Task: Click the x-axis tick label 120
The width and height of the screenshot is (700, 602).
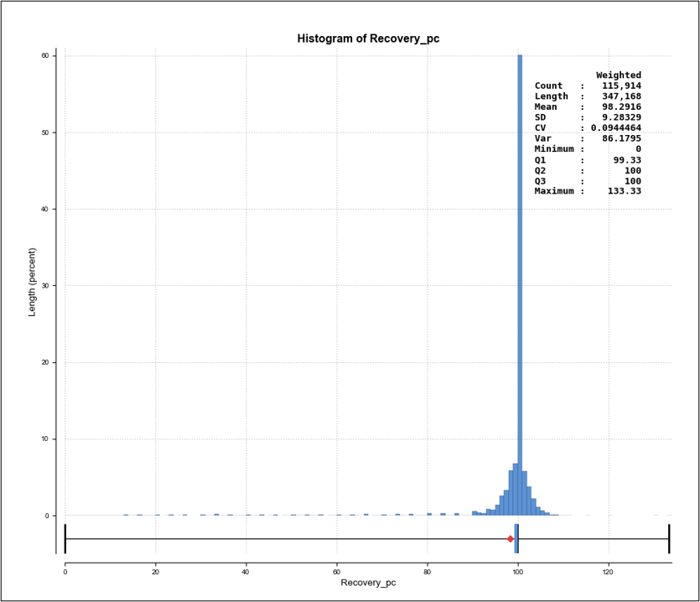Action: pyautogui.click(x=608, y=572)
